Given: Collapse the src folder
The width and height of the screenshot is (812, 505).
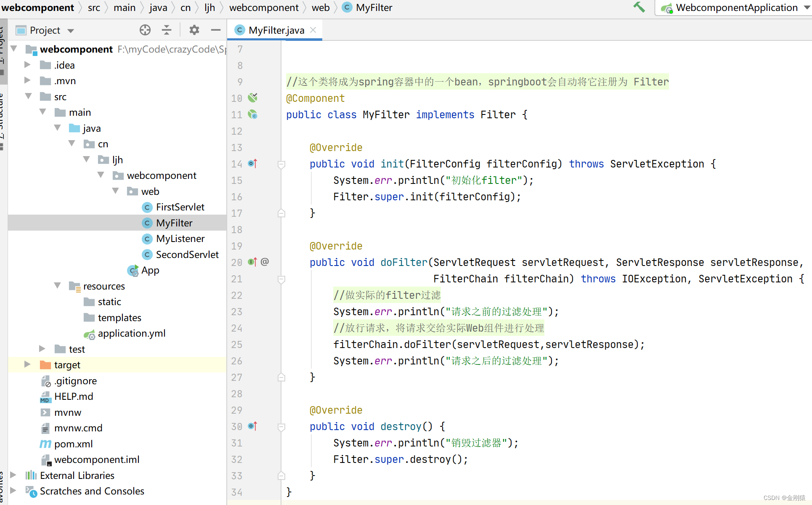Looking at the screenshot, I should tap(28, 96).
